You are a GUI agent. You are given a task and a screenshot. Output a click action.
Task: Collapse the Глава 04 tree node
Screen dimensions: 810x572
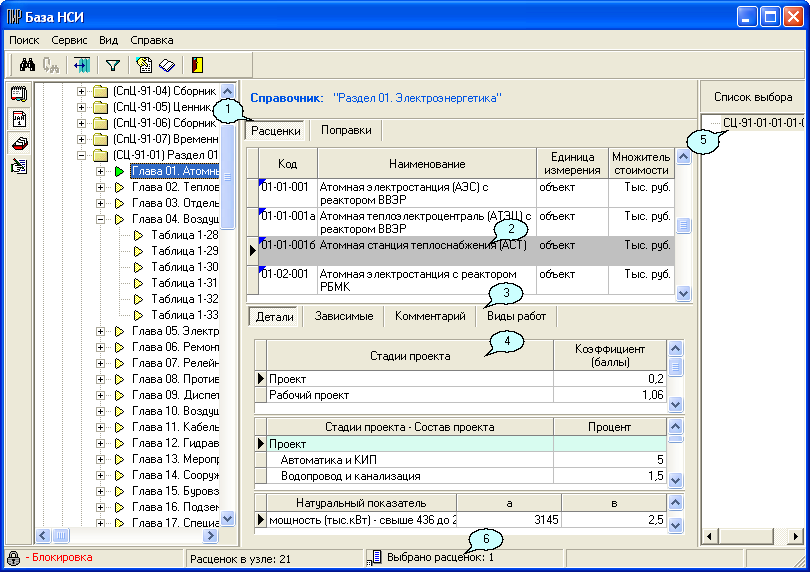coord(100,219)
